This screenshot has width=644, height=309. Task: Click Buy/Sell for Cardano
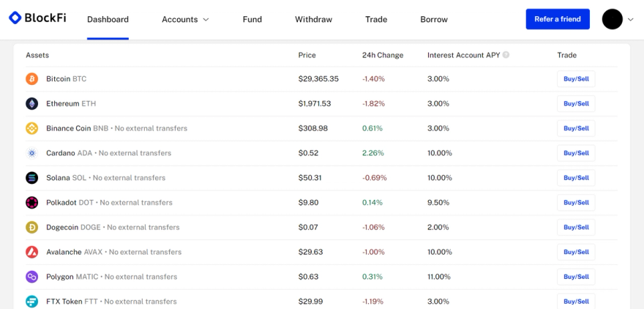click(x=576, y=153)
